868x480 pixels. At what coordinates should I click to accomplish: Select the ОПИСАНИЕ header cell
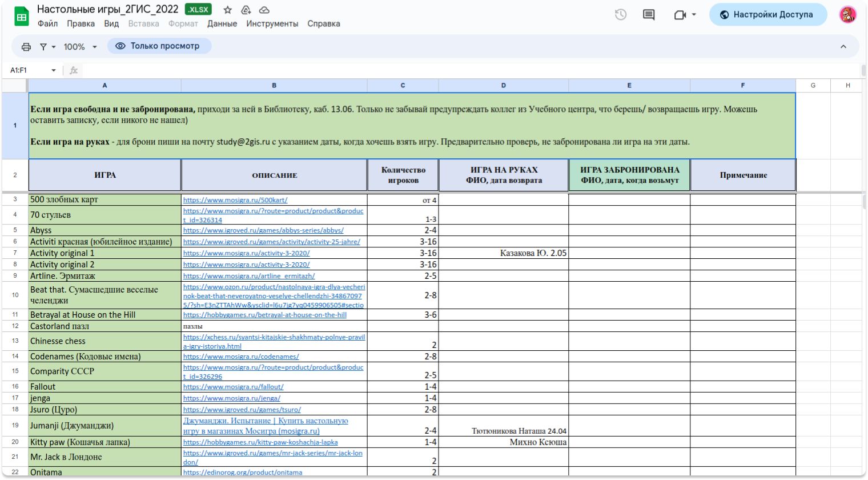pos(275,175)
